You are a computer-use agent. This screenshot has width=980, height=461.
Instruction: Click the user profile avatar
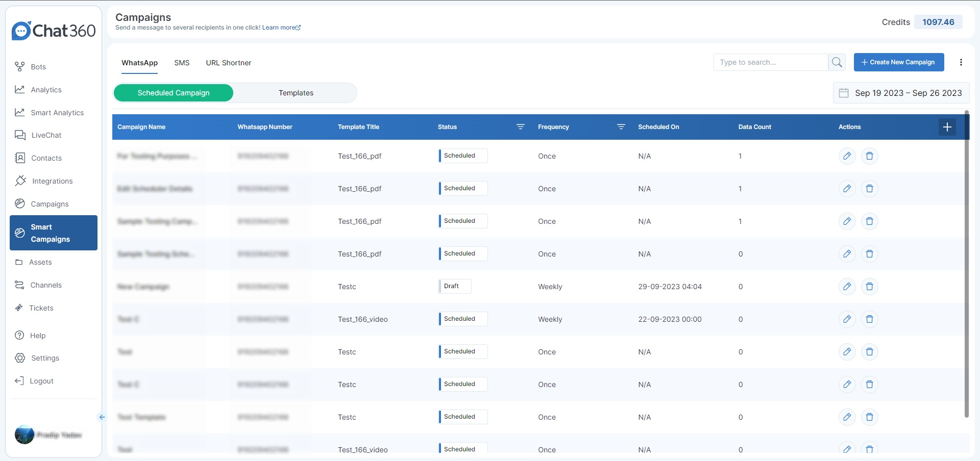(x=24, y=434)
